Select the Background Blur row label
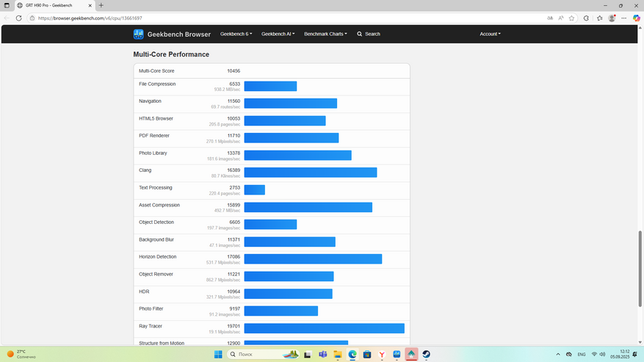Screen dimensions: 644x362 [x=156, y=239]
